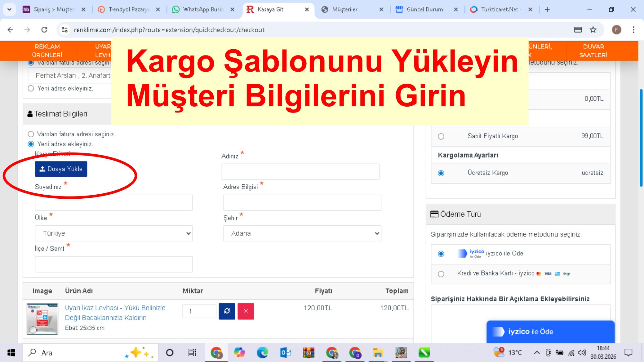Bookmark page with the star icon

tap(593, 30)
